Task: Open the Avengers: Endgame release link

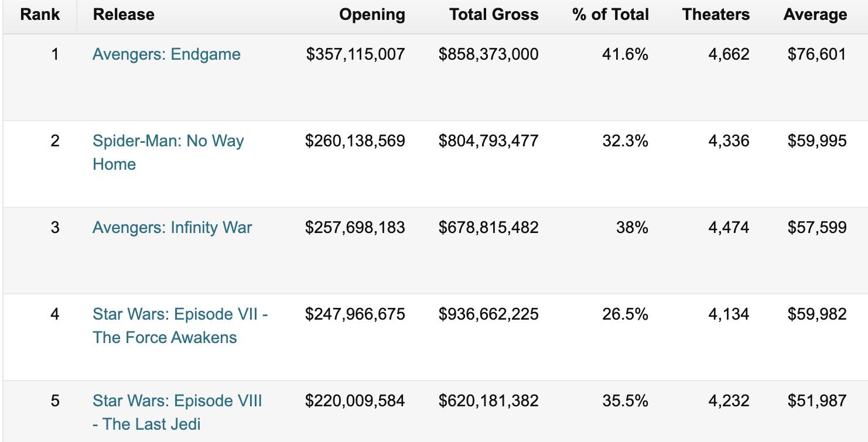Action: (166, 54)
